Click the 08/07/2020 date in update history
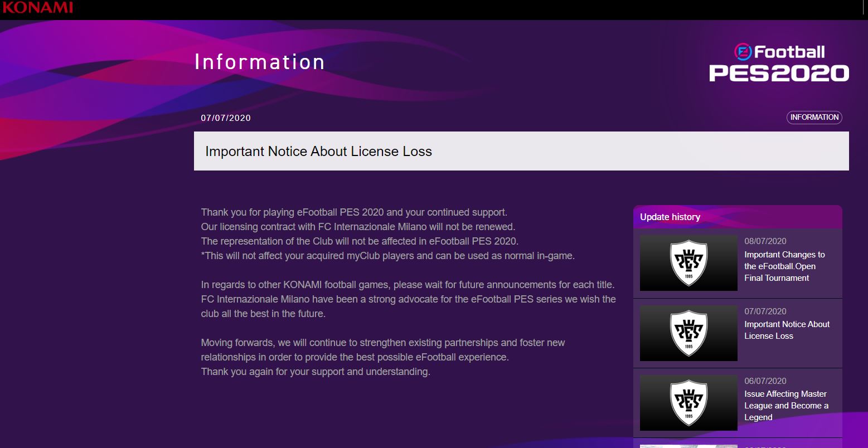The height and width of the screenshot is (448, 868). coord(765,241)
